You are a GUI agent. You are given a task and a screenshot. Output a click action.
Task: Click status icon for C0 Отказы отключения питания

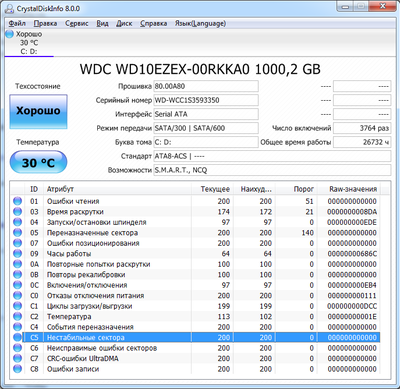coord(17,296)
